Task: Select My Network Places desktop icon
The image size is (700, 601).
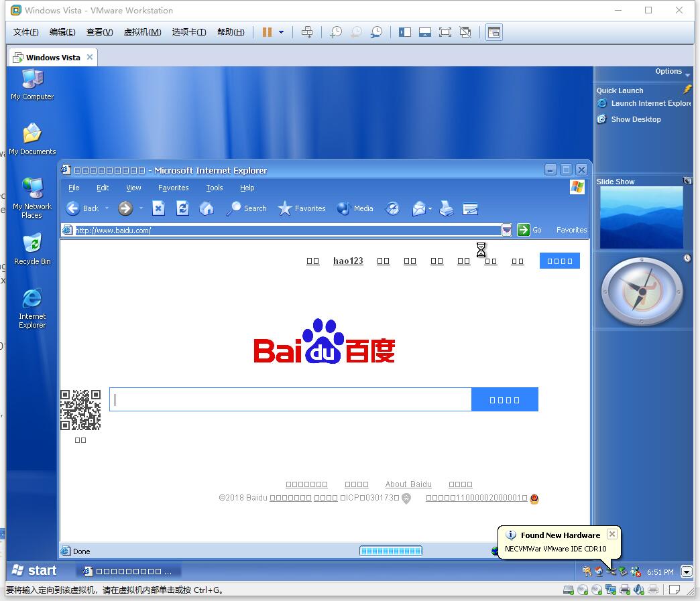Action: 32,198
